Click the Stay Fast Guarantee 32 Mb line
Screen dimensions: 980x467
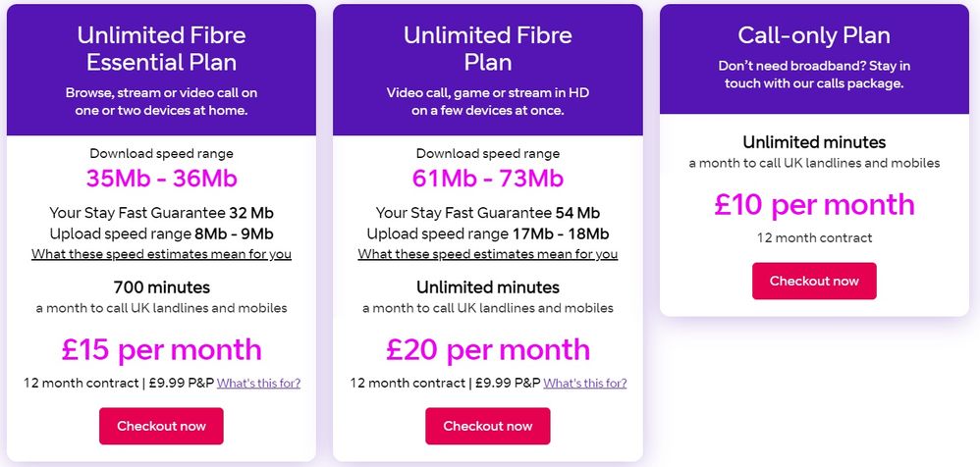coord(161,213)
